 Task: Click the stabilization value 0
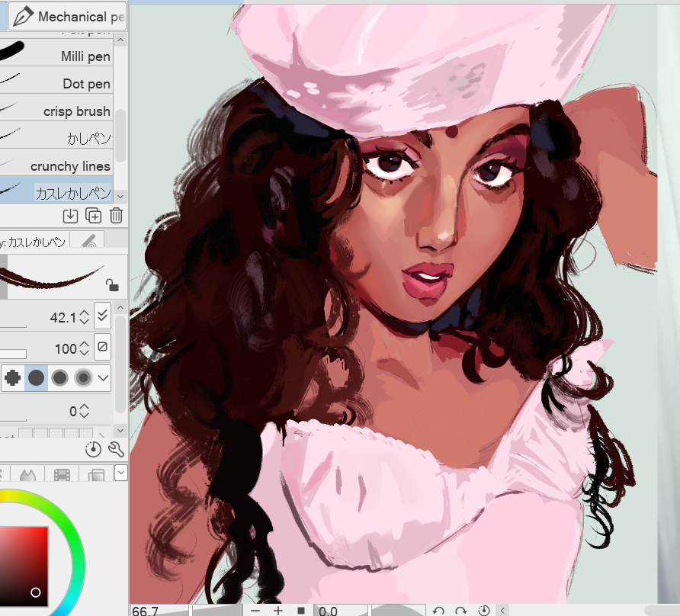click(x=73, y=411)
